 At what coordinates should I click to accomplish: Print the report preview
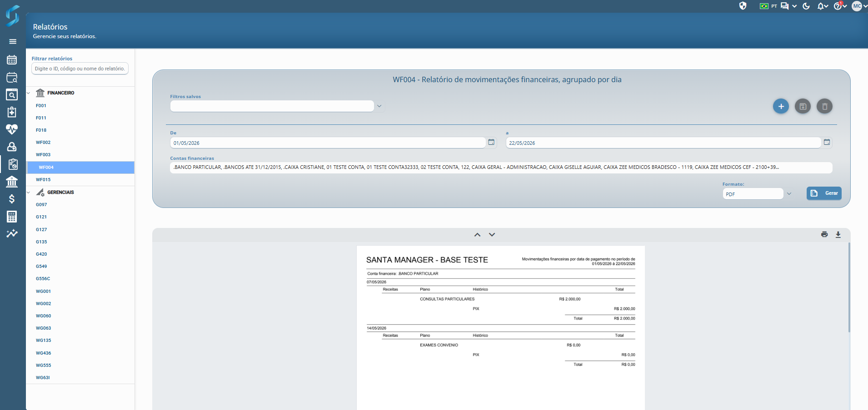coord(824,234)
